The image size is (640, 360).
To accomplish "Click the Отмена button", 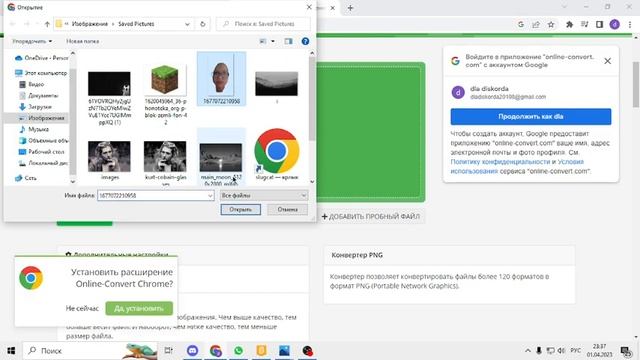I will [x=287, y=209].
